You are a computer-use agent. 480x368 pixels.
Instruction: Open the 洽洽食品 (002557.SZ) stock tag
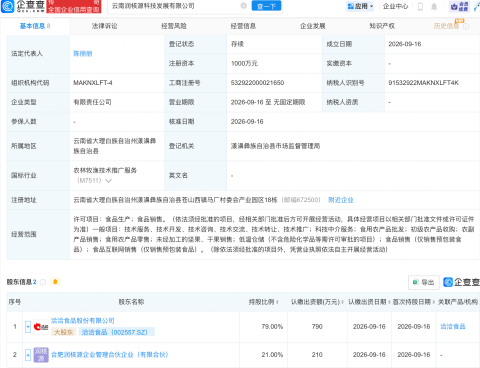[x=117, y=332]
